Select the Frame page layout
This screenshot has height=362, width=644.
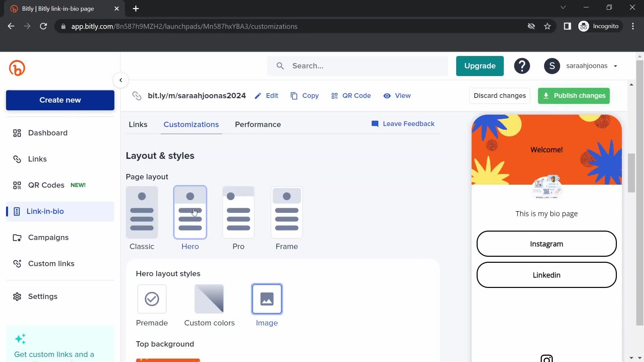tap(287, 213)
